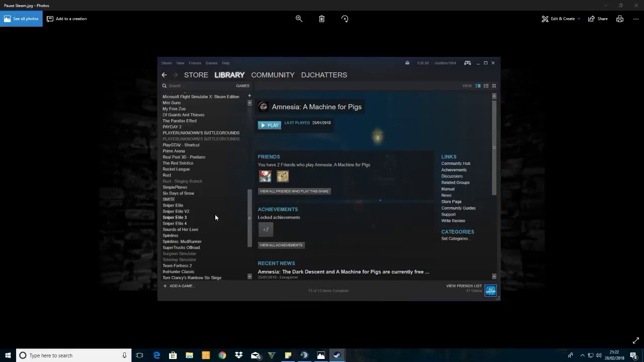Open the Store Page link
The width and height of the screenshot is (644, 362).
451,202
